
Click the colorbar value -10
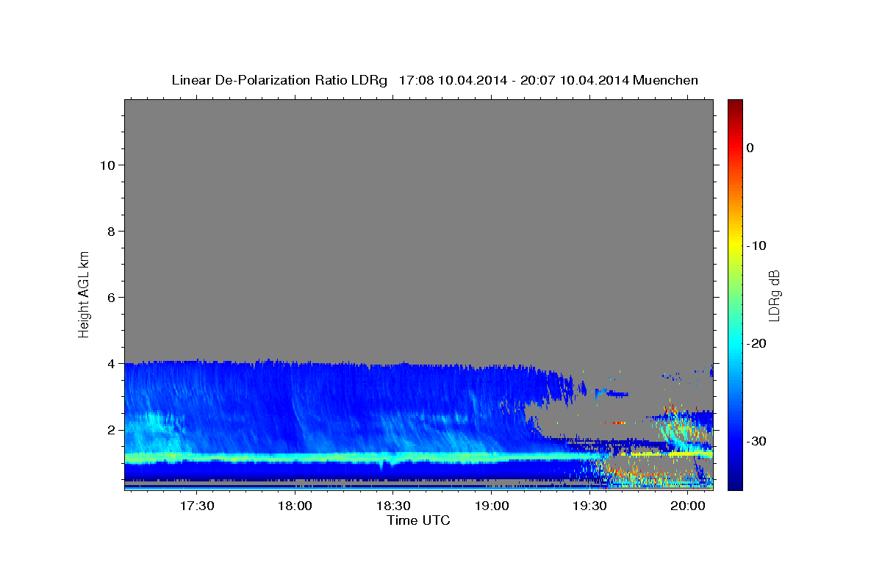point(756,245)
